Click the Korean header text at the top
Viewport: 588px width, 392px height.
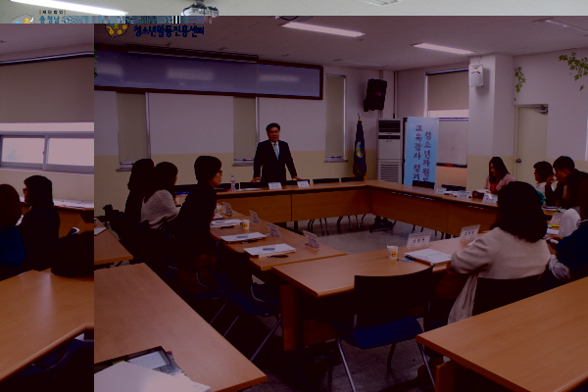[x=169, y=30]
